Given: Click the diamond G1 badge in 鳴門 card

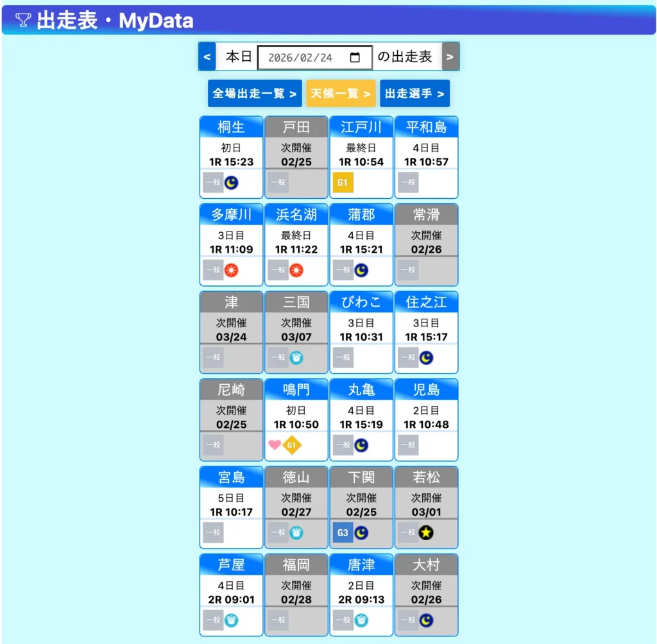Looking at the screenshot, I should click(x=292, y=445).
